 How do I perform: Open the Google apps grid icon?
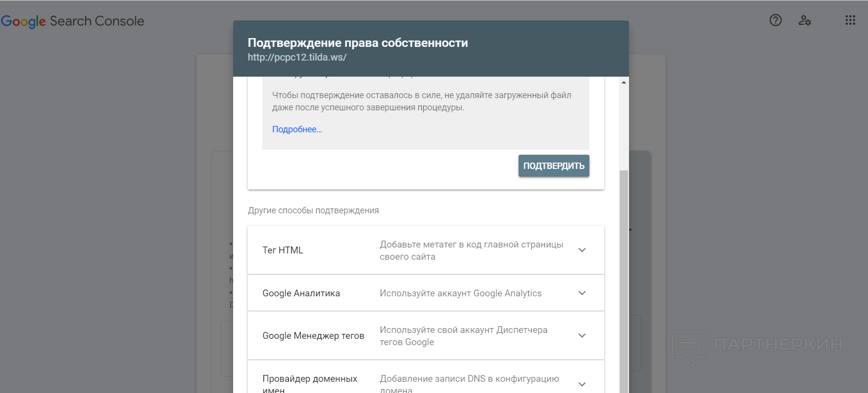850,21
